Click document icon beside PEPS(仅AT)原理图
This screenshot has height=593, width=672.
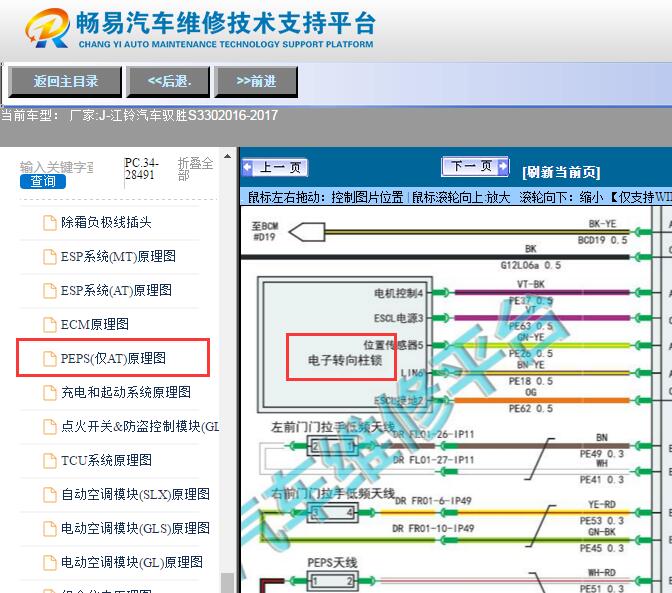tap(50, 359)
